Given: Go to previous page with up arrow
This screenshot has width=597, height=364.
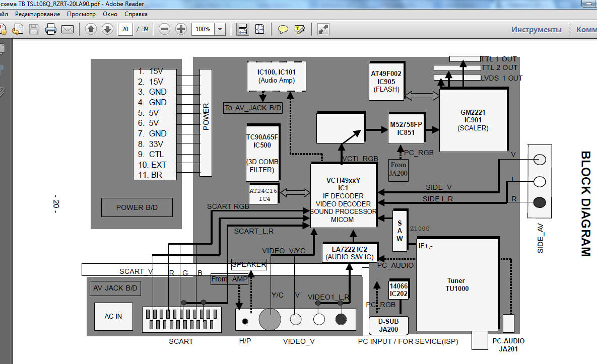Looking at the screenshot, I should (91, 29).
